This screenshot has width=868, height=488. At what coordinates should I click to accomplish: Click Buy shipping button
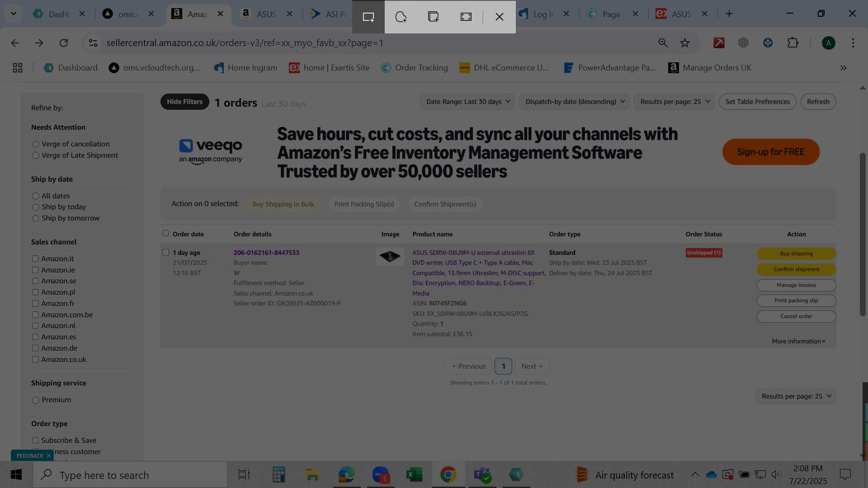click(796, 253)
